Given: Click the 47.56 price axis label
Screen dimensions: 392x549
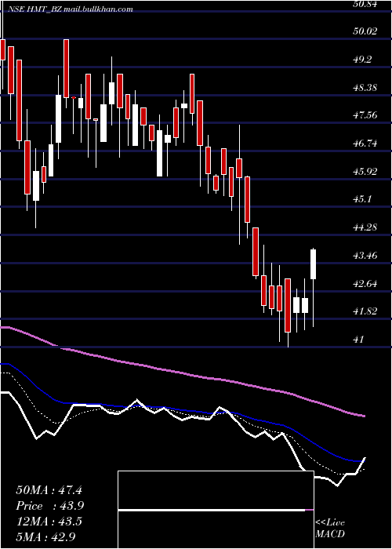Looking at the screenshot, I should [x=365, y=115].
